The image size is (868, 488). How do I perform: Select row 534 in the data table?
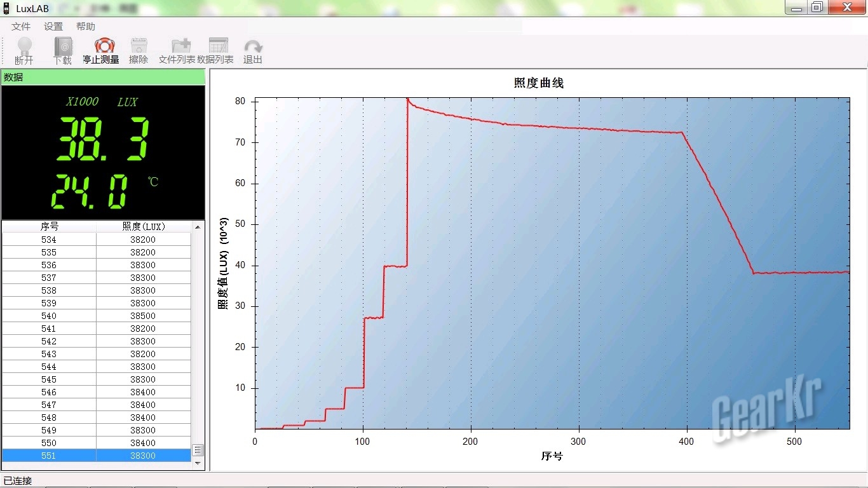(97, 240)
